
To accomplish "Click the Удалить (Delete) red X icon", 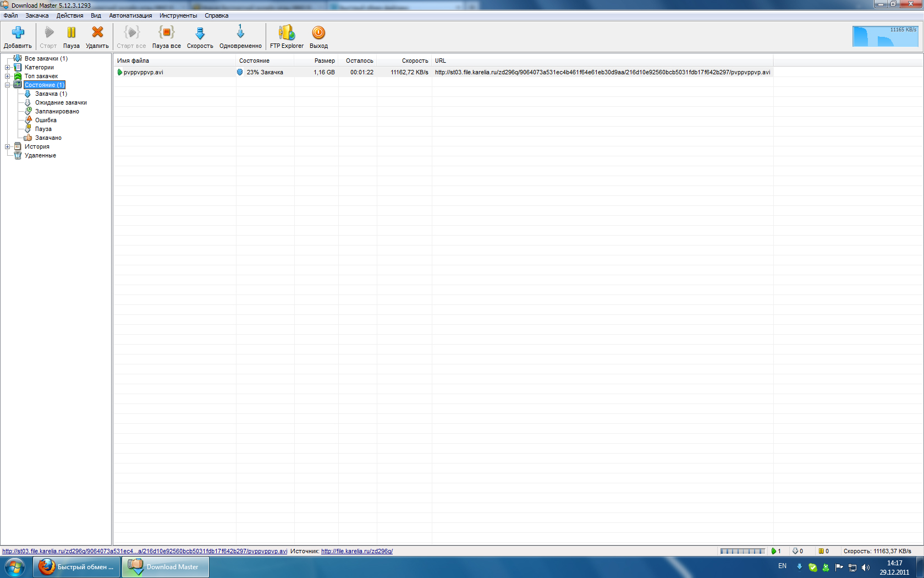I will pyautogui.click(x=97, y=33).
